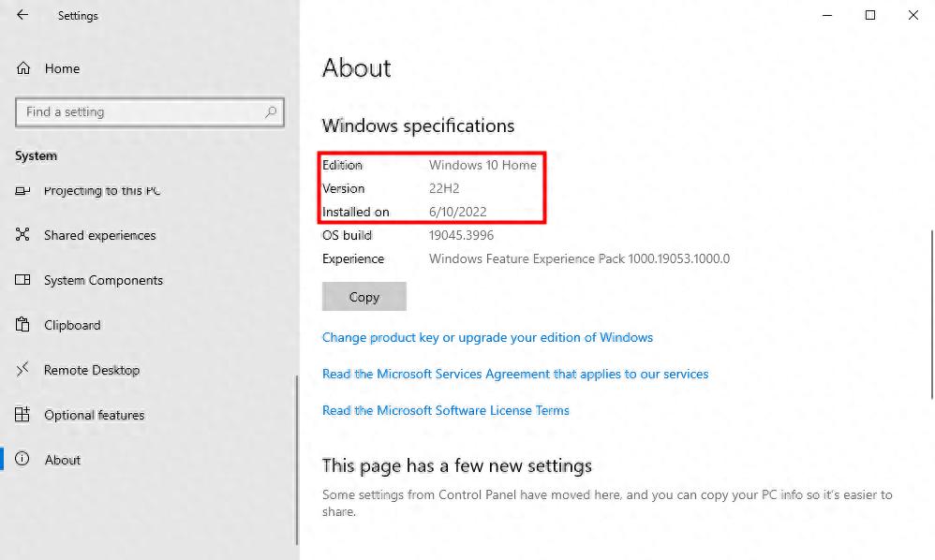Click the search magnifier in Find a setting
Viewport: 935px width, 560px height.
(x=273, y=111)
